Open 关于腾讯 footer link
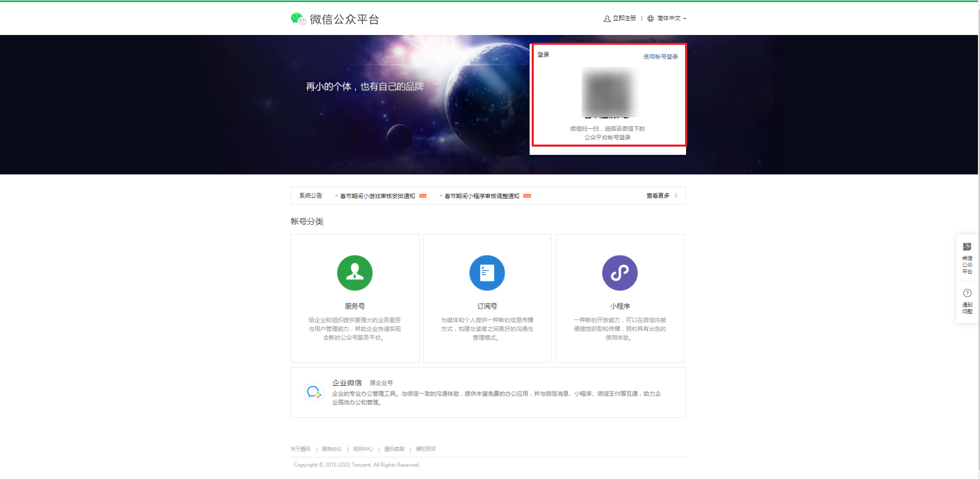Image resolution: width=980 pixels, height=479 pixels. [301, 449]
